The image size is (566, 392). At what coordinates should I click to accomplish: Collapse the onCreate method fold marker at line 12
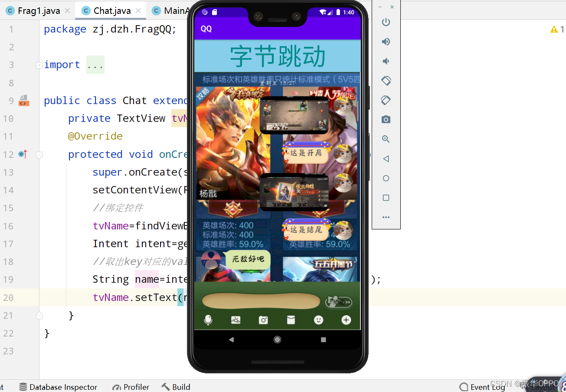39,154
